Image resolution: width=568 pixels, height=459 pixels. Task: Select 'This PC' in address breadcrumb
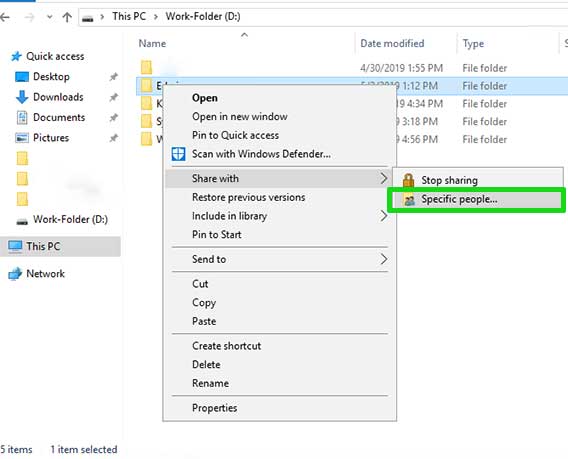[x=129, y=16]
